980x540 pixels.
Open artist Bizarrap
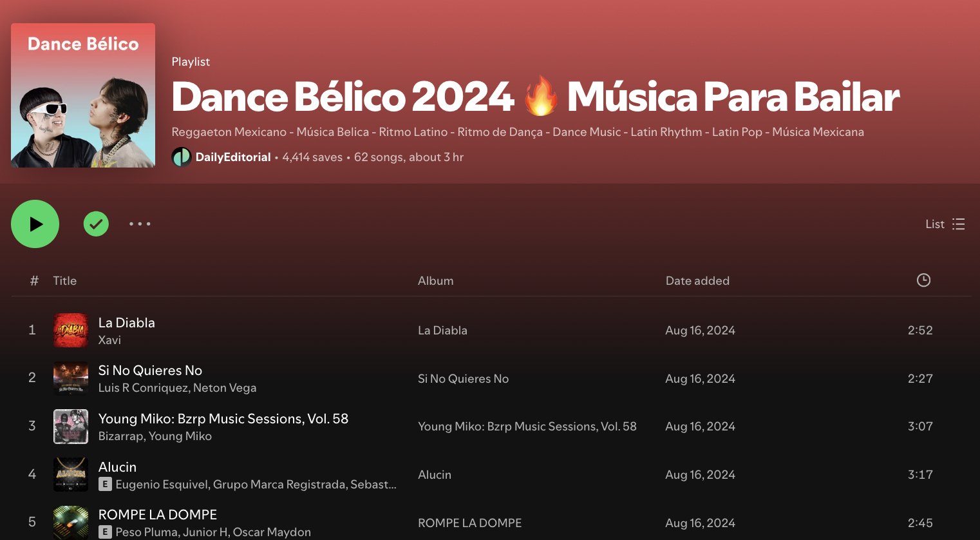[121, 436]
